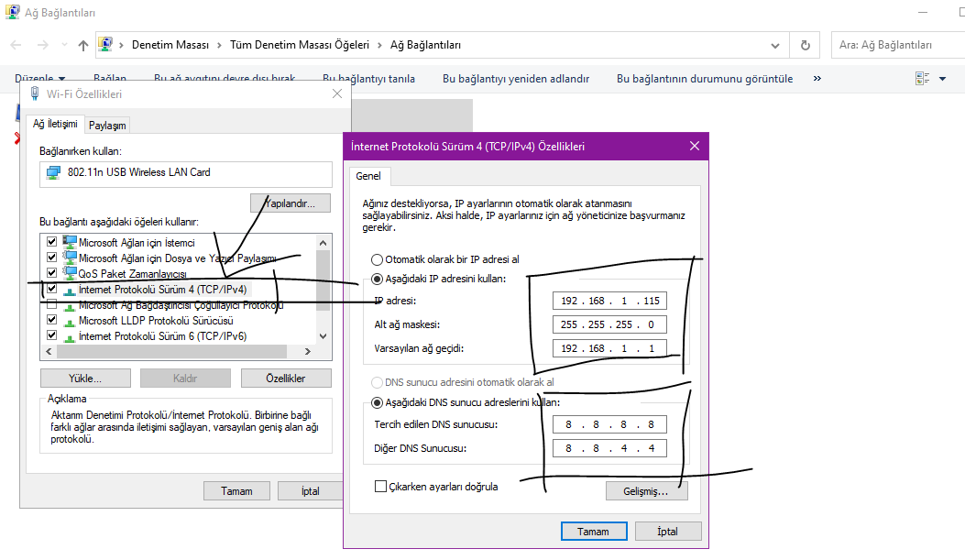The width and height of the screenshot is (965, 560).
Task: Click the search box Ara: Ağ Bağlantıları
Action: click(x=898, y=45)
